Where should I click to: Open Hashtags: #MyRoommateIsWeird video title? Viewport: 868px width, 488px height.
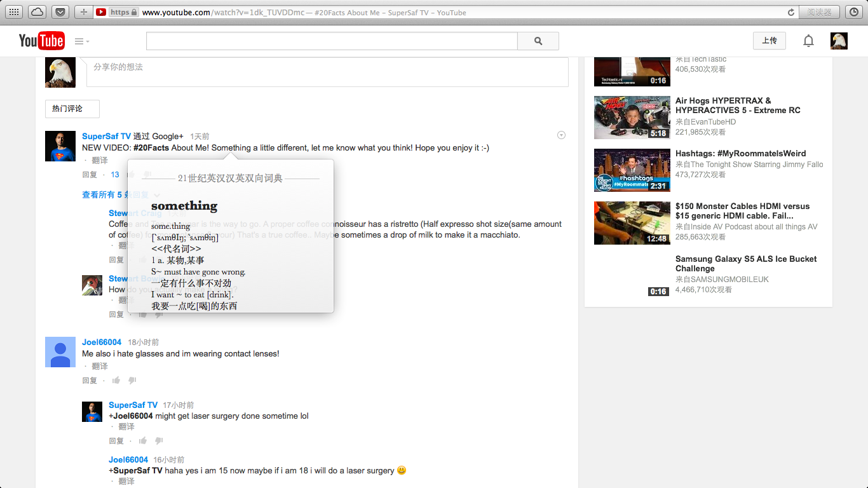740,153
